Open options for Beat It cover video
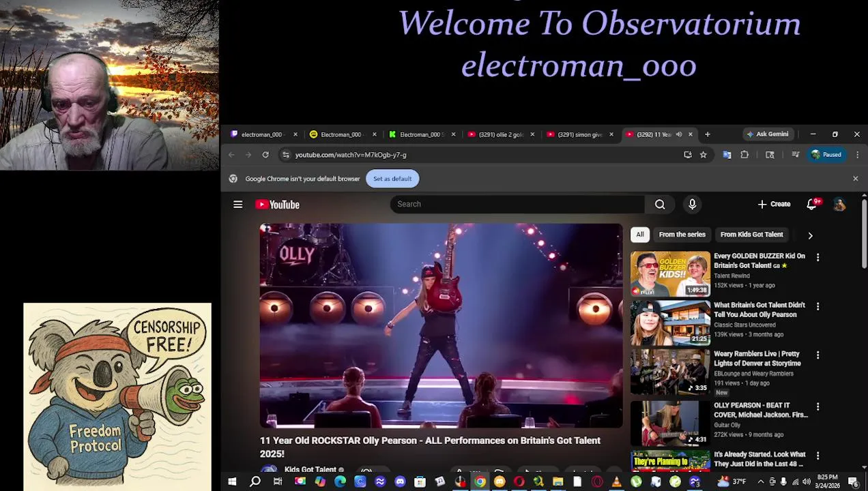The height and width of the screenshot is (491, 868). [x=818, y=407]
